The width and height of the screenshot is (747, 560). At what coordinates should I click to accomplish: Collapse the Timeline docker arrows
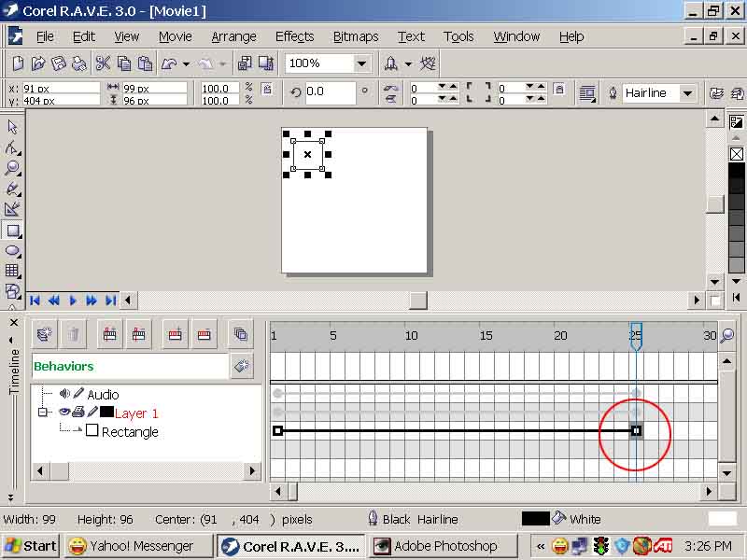point(10,497)
